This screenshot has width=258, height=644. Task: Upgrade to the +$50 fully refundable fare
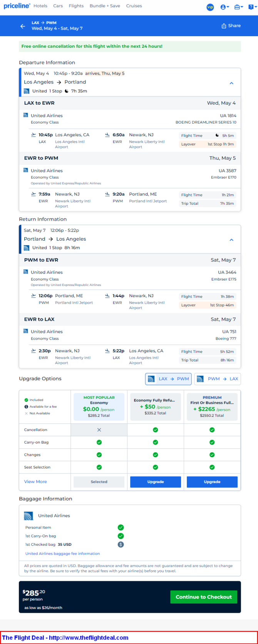156,482
